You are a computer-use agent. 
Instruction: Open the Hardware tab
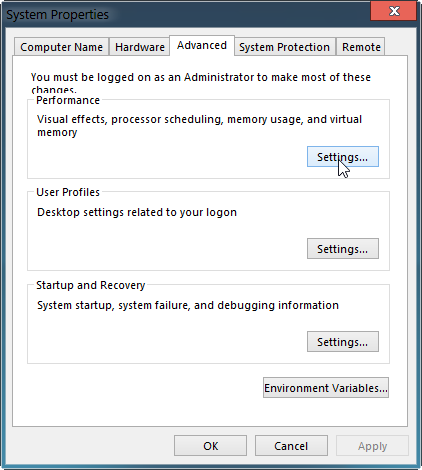(140, 47)
